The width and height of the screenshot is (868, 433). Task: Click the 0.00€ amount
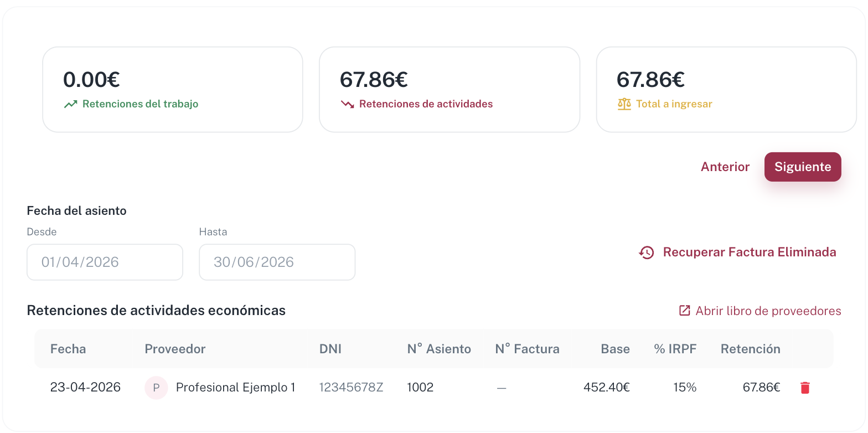[91, 80]
